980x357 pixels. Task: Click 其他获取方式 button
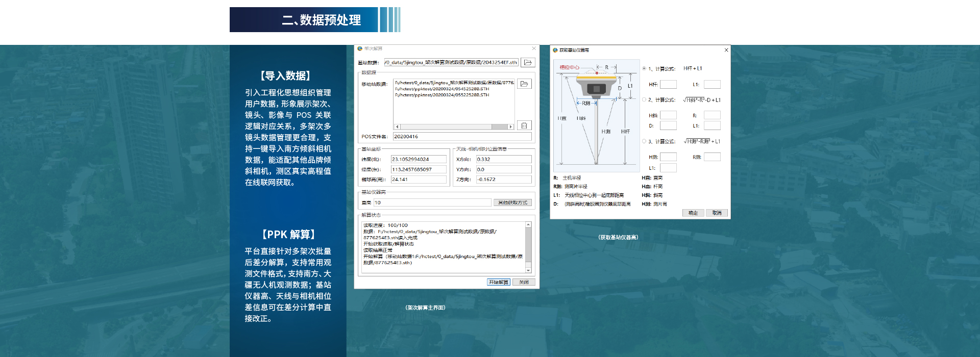[512, 202]
